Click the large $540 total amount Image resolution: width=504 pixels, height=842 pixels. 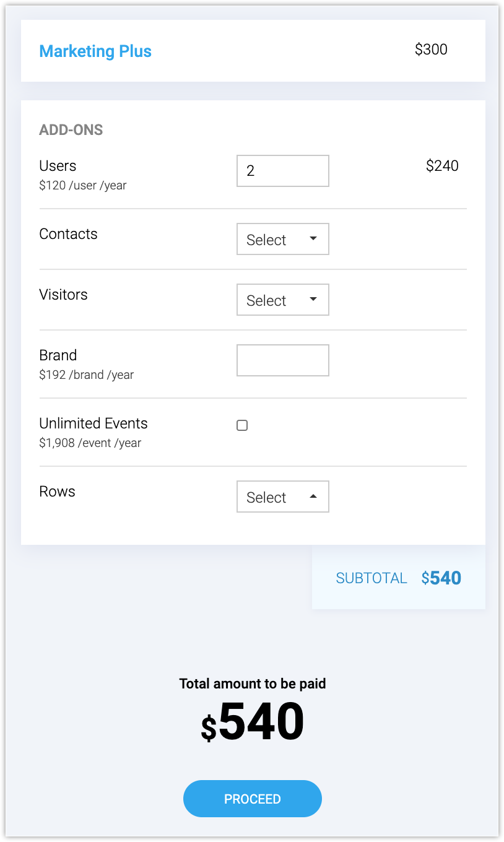253,723
